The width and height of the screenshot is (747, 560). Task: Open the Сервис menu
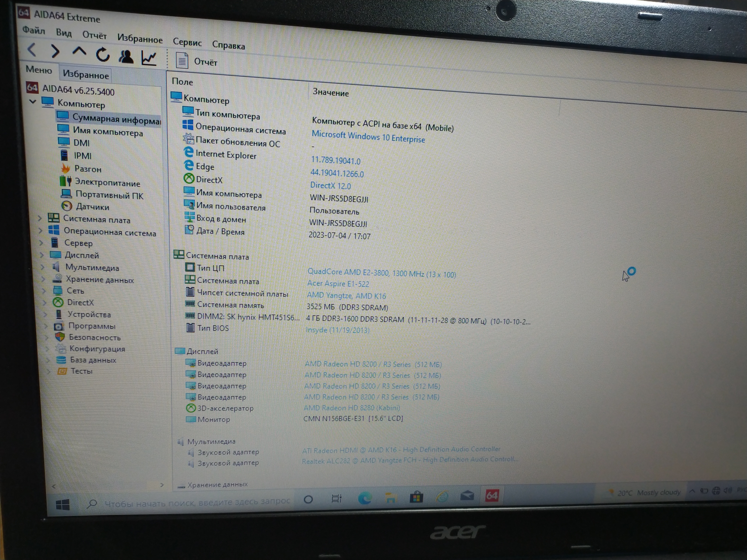tap(187, 42)
